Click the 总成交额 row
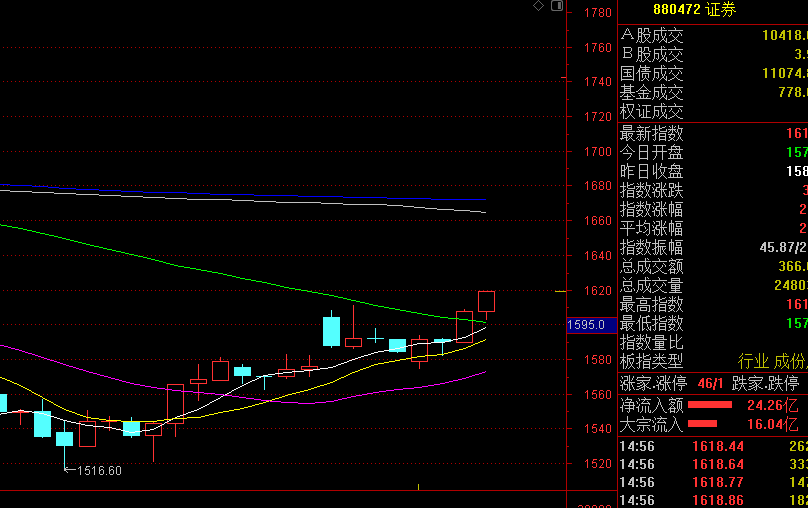Viewport: 808px width, 508px height. 713,266
